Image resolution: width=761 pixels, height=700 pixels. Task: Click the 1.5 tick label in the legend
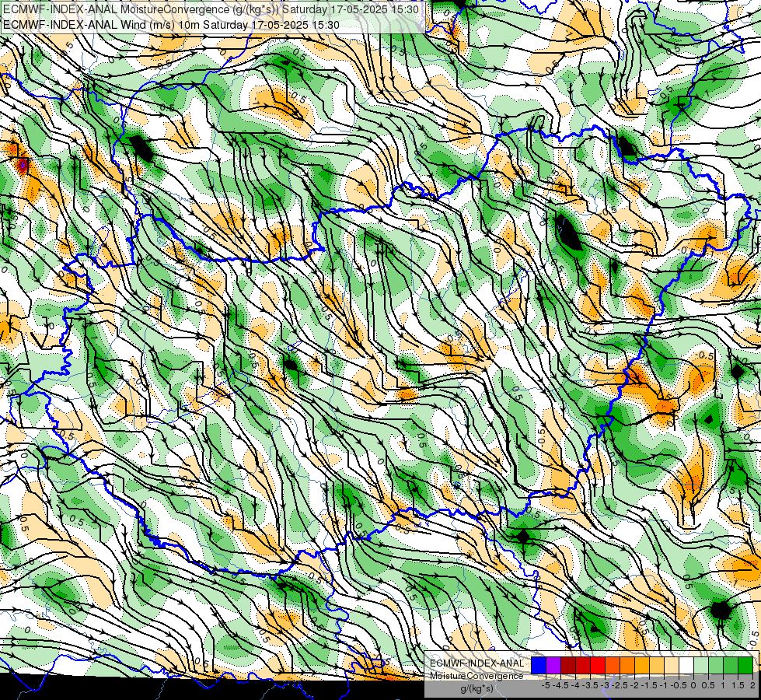(x=737, y=685)
